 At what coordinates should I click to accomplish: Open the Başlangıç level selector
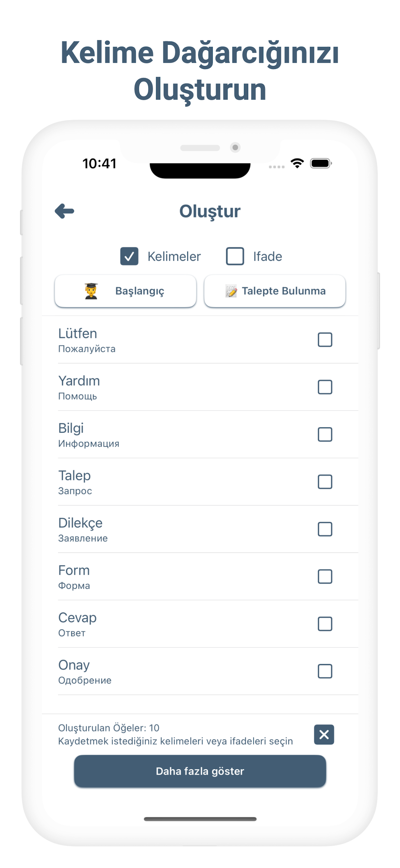pos(125,291)
